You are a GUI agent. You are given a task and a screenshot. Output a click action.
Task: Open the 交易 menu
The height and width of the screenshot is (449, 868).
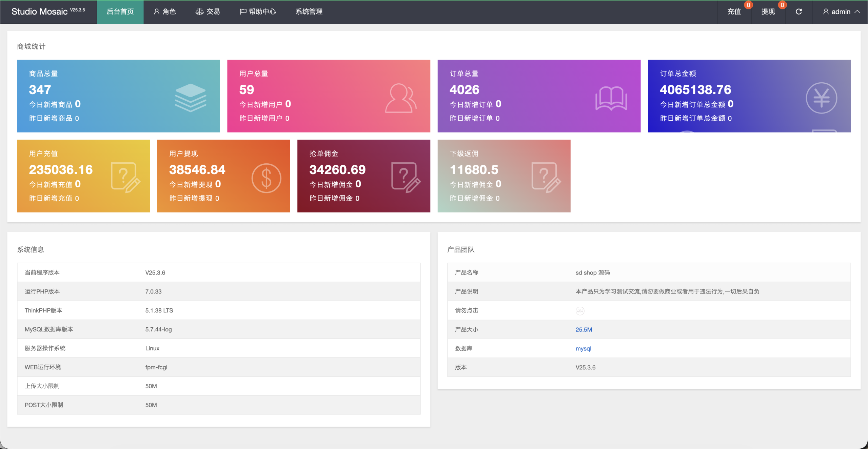click(x=208, y=12)
